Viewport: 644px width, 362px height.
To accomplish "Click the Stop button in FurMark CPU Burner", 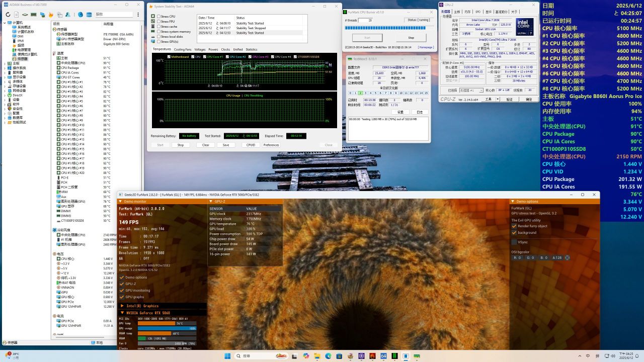I will click(x=411, y=38).
